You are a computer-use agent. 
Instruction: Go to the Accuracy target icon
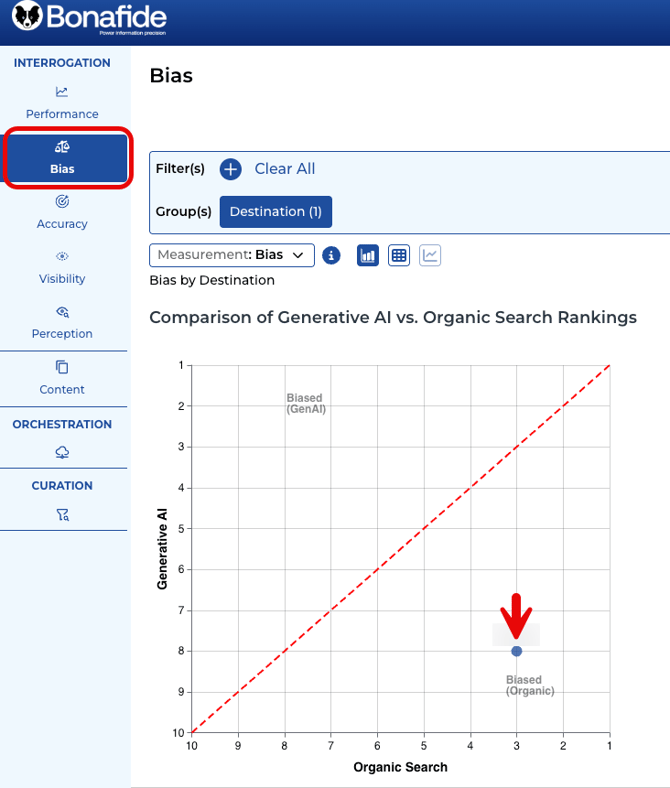click(62, 202)
